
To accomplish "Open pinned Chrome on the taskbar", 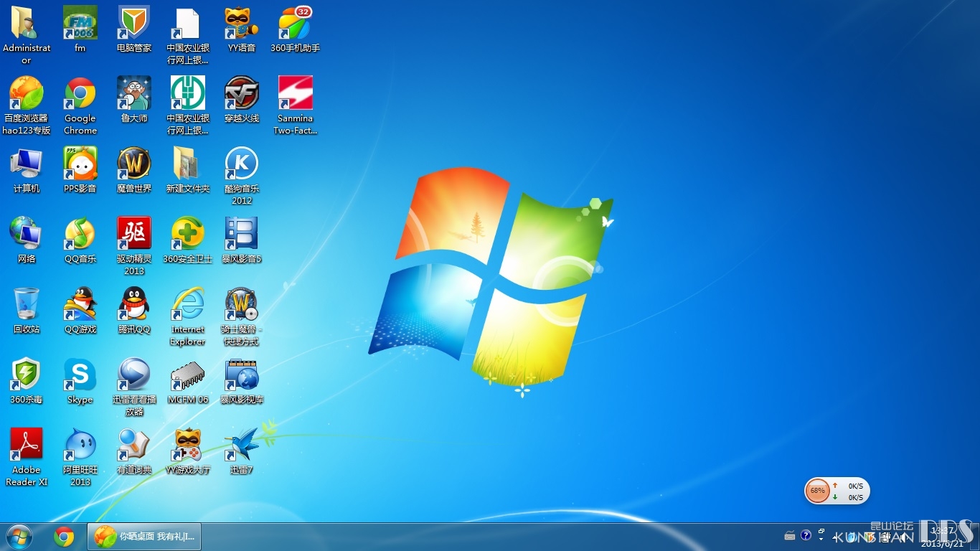I will tap(64, 537).
